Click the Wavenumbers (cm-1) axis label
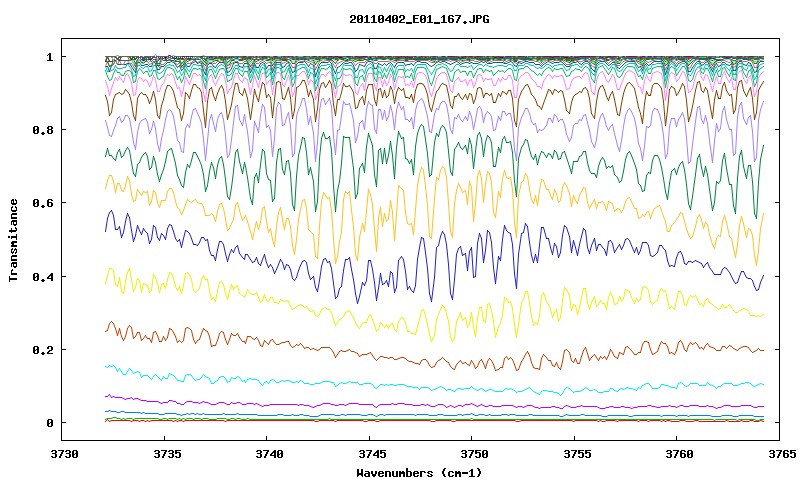800x480 pixels. (x=419, y=473)
